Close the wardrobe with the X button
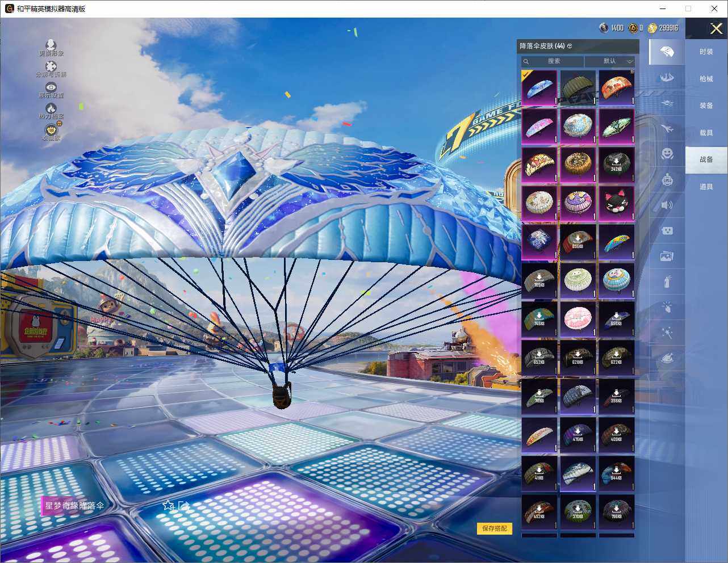Viewport: 728px width, 563px height. (717, 28)
